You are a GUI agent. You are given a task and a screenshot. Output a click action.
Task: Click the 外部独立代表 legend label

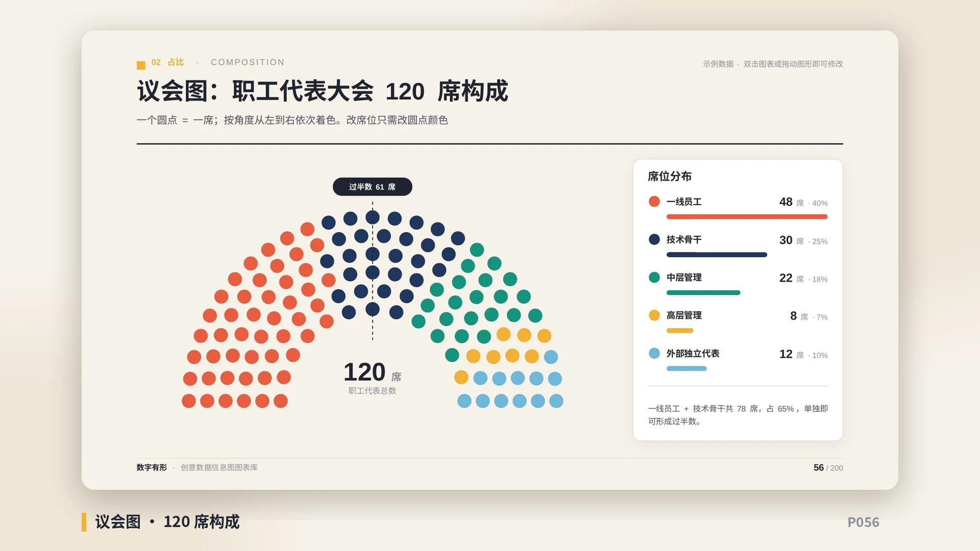click(693, 353)
